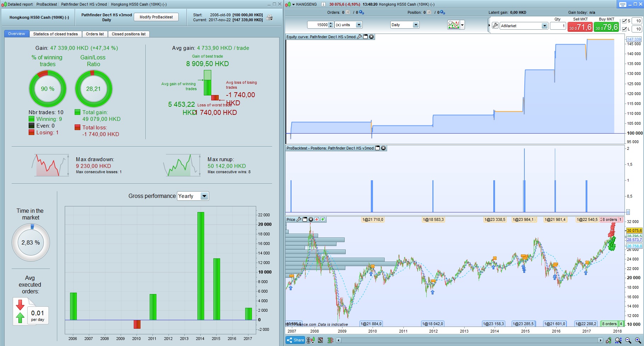Open Statistics of closed trades tab

56,34
